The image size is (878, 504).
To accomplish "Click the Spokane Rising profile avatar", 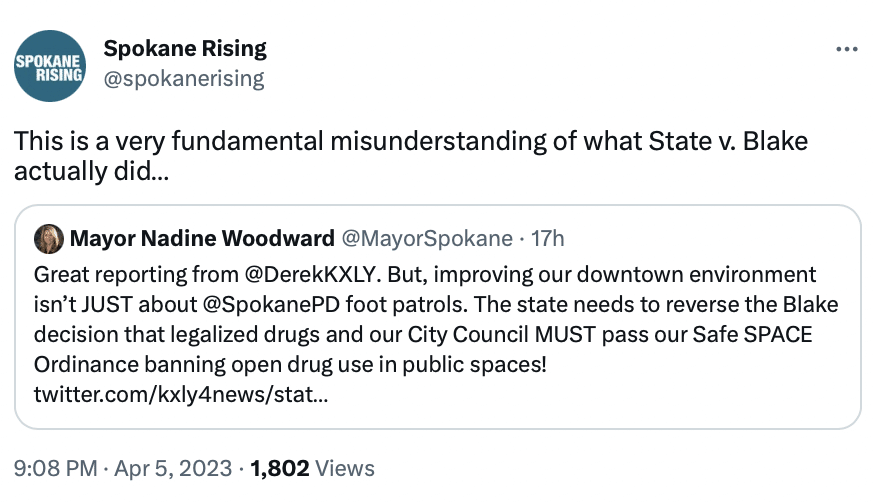I will pyautogui.click(x=50, y=66).
